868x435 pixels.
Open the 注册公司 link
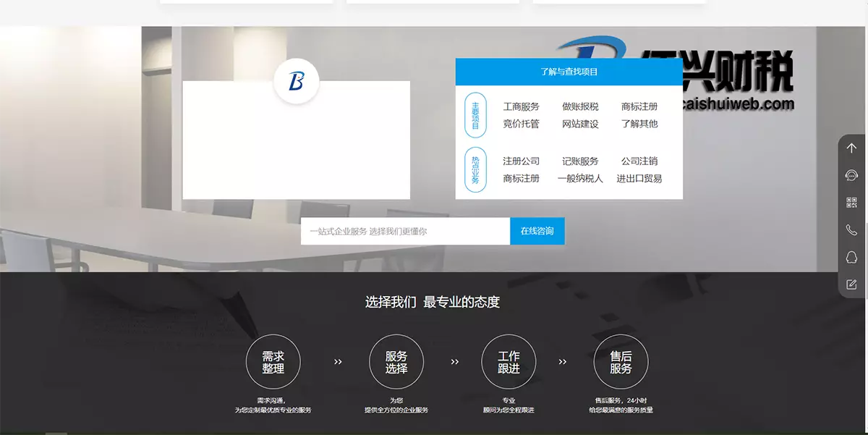(x=522, y=161)
